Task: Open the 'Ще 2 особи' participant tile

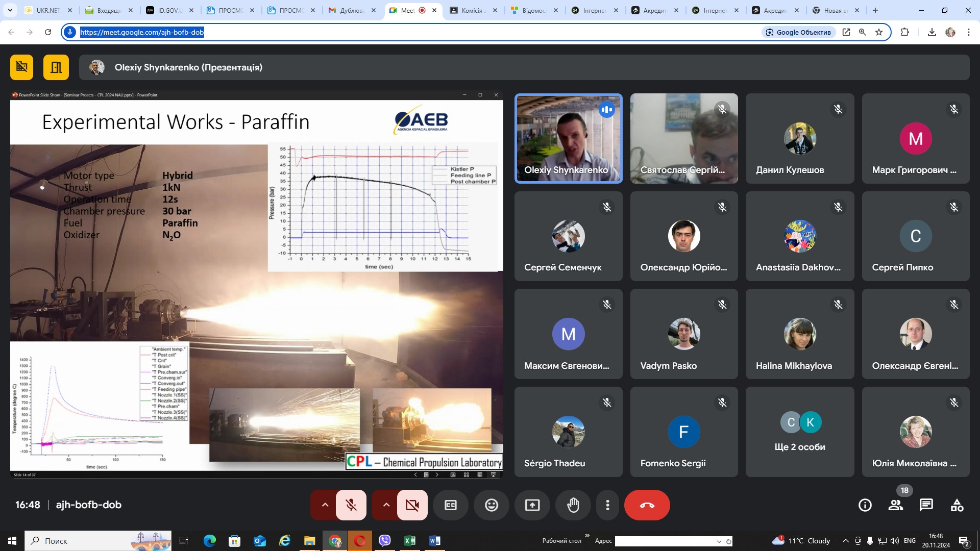Action: [x=799, y=432]
